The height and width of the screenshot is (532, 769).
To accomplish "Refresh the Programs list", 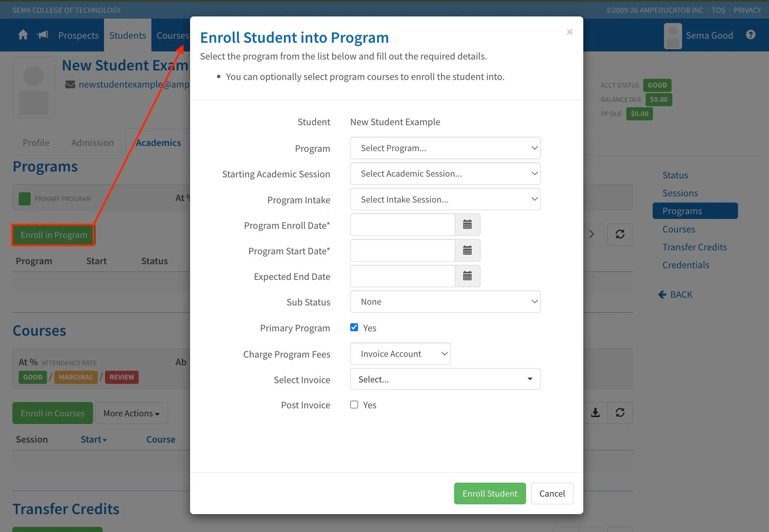I will [x=620, y=234].
